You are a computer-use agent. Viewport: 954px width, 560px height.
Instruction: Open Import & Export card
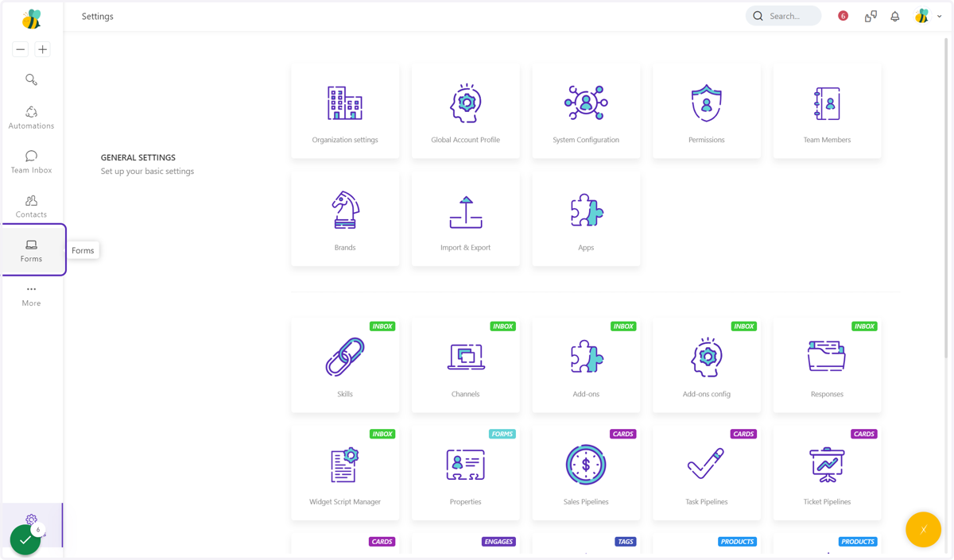(x=466, y=218)
